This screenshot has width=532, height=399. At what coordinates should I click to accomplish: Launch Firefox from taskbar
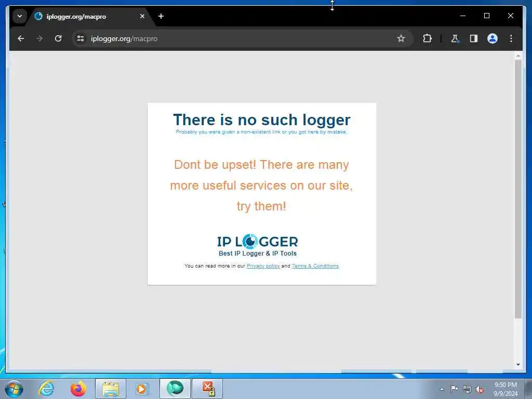[78, 389]
